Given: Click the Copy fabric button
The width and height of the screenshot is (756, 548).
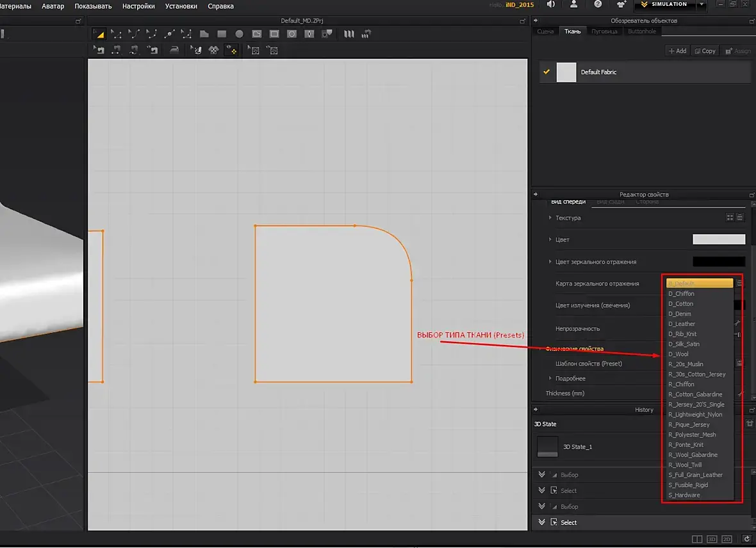Looking at the screenshot, I should [x=705, y=51].
